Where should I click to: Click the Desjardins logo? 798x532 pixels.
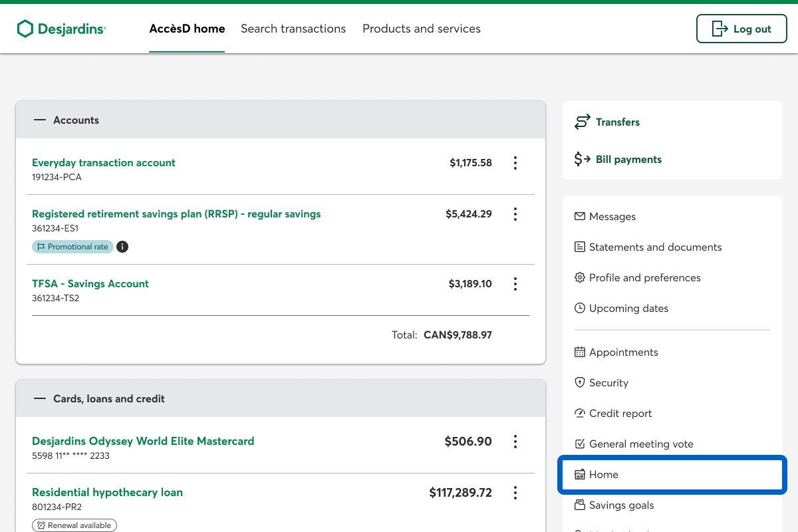coord(61,29)
